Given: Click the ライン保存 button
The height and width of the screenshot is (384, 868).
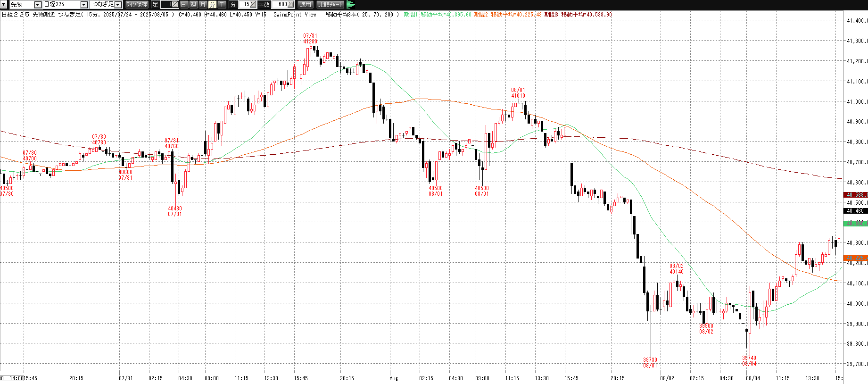Looking at the screenshot, I should click(137, 5).
